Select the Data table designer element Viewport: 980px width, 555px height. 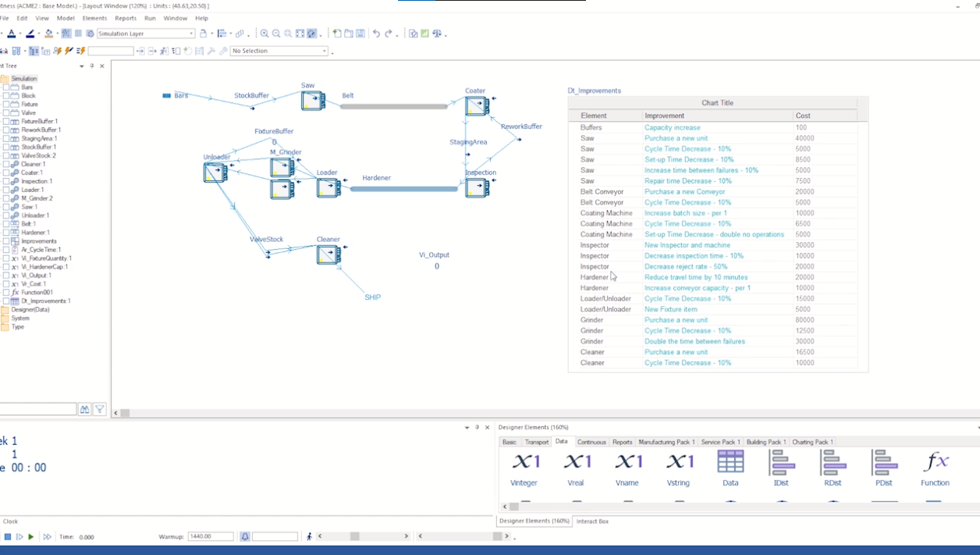(x=730, y=468)
